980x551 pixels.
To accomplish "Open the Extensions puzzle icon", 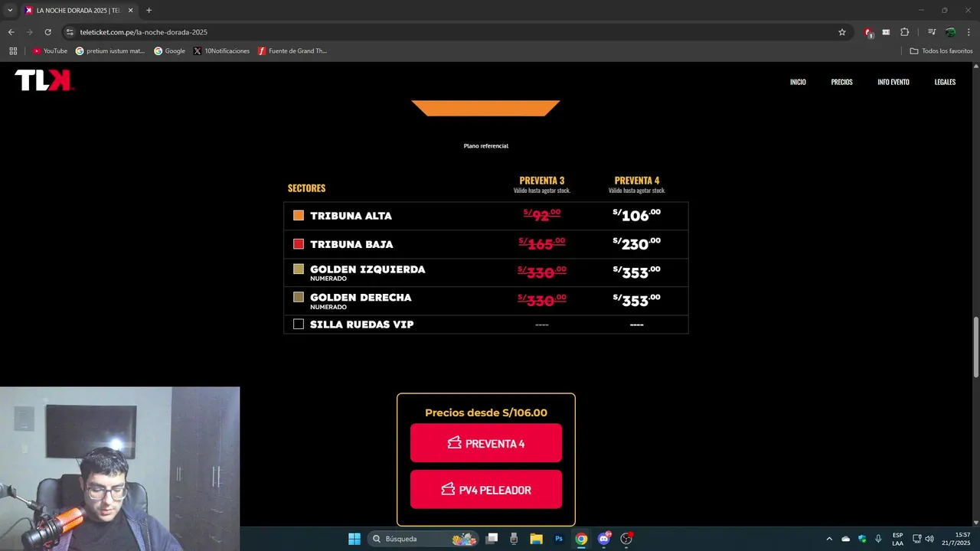I will tap(904, 32).
